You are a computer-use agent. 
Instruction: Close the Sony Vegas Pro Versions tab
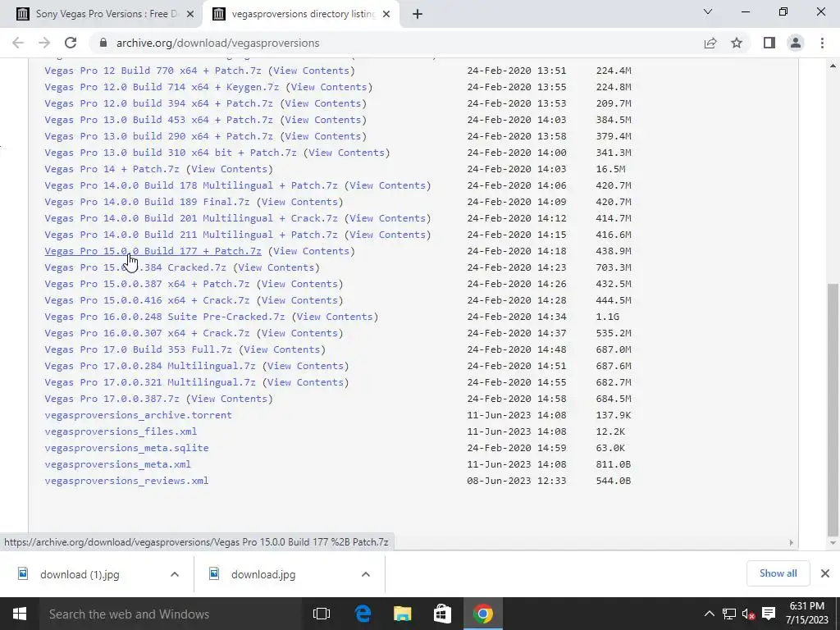(x=190, y=14)
